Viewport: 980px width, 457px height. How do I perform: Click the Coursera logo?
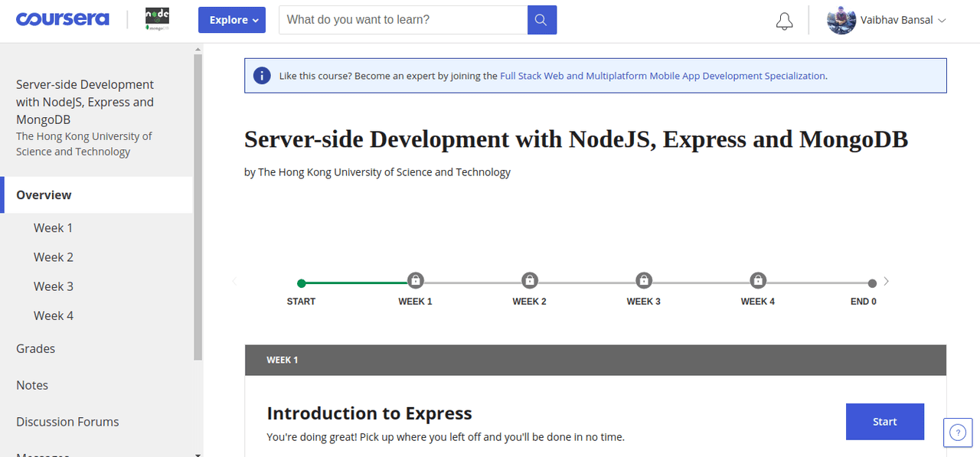pyautogui.click(x=63, y=19)
